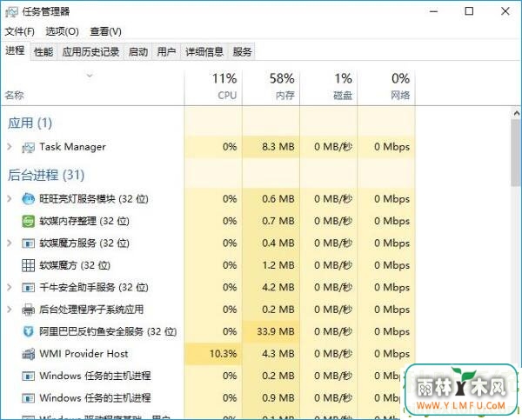522x420 pixels.
Task: Open the 选项(O) menu
Action: click(63, 31)
